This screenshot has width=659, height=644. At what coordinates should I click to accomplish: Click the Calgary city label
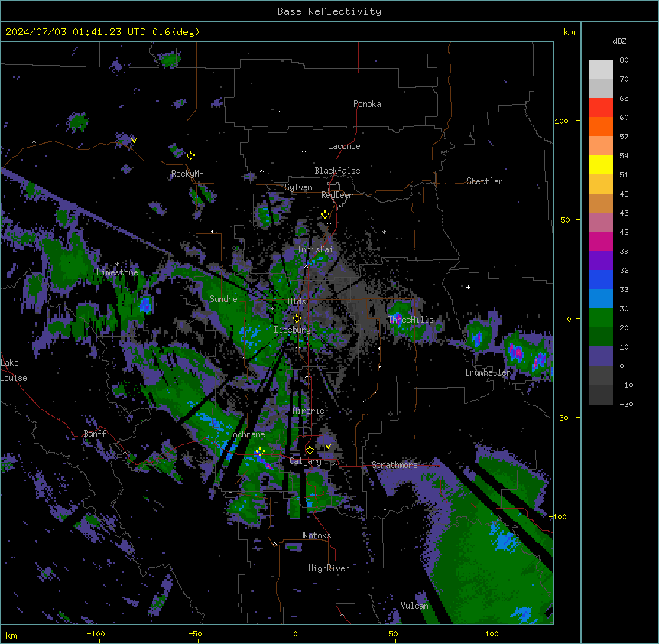click(305, 461)
